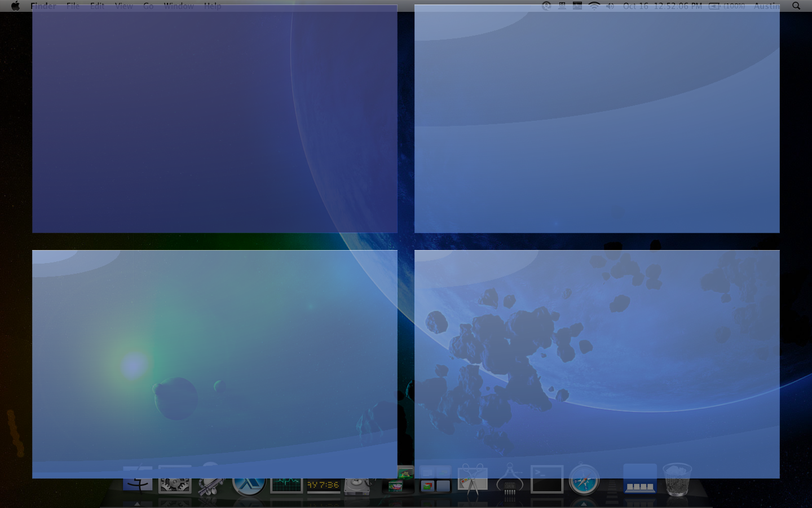The height and width of the screenshot is (508, 812).
Task: Switch to the dark purple top-left space
Action: click(215, 119)
